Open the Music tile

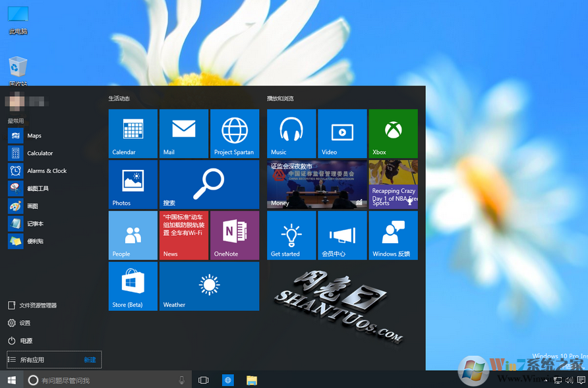[291, 134]
